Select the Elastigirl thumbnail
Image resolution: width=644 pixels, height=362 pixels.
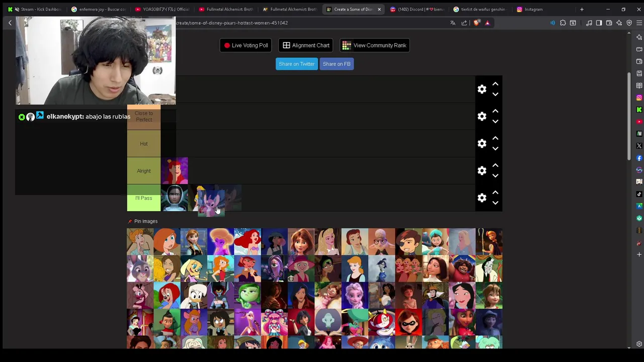click(x=409, y=323)
